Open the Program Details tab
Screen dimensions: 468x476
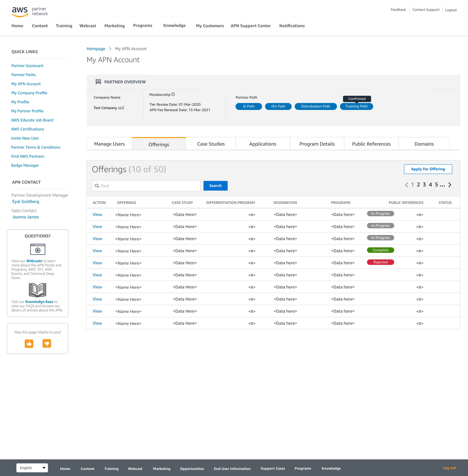point(317,144)
